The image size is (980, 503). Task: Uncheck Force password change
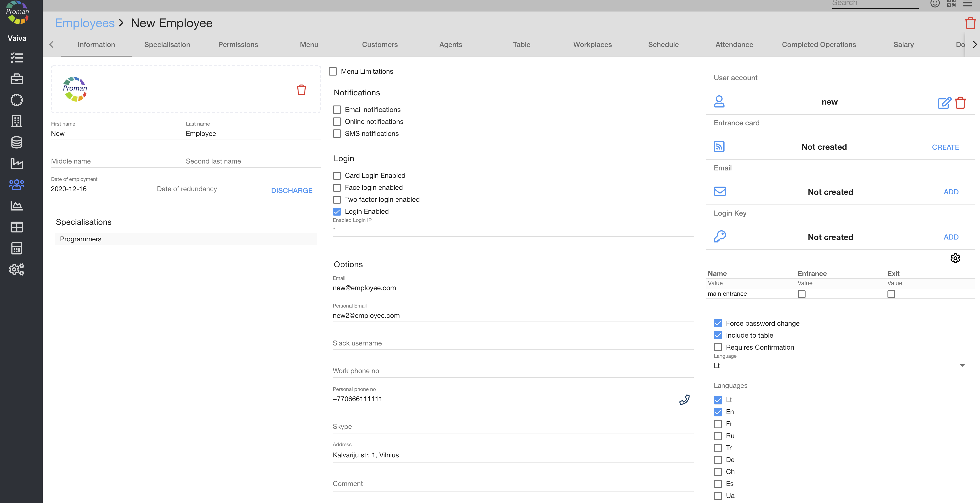click(x=718, y=323)
